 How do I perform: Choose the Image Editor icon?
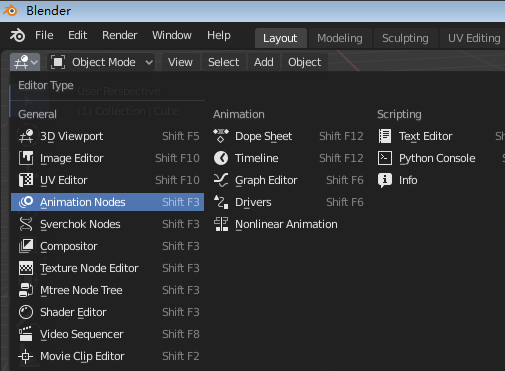pyautogui.click(x=26, y=158)
